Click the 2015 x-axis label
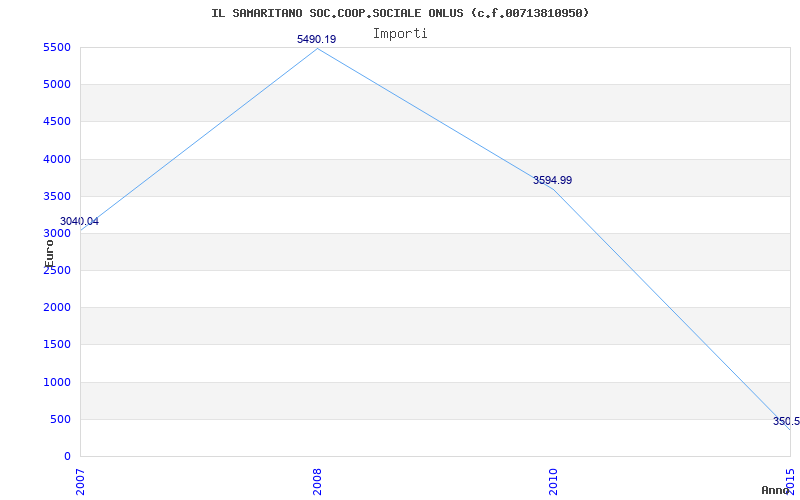 click(x=790, y=482)
